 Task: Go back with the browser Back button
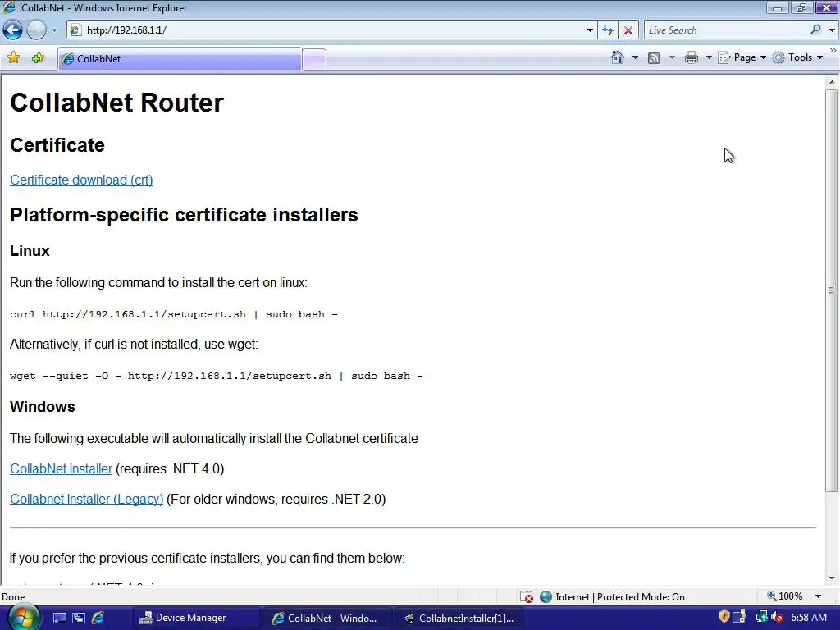point(13,30)
